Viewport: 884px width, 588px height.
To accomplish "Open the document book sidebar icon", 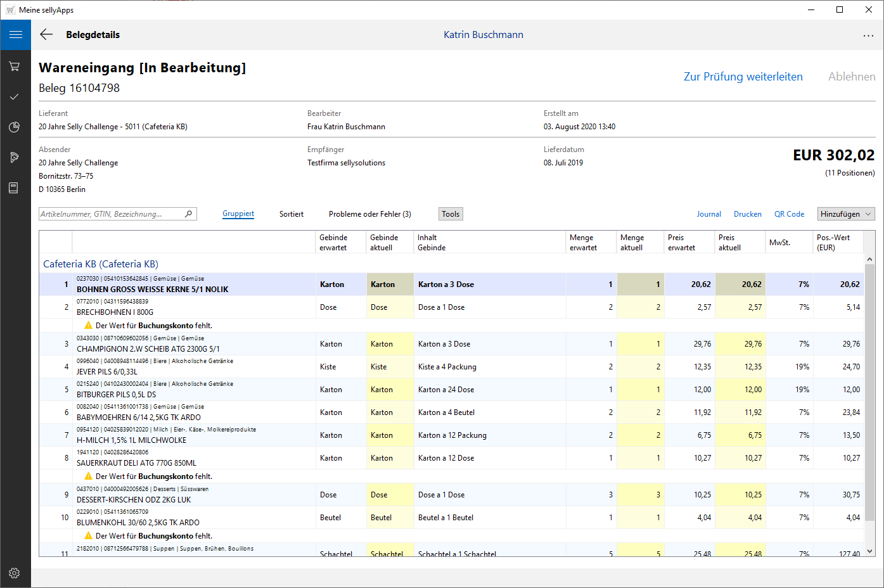I will (15, 188).
